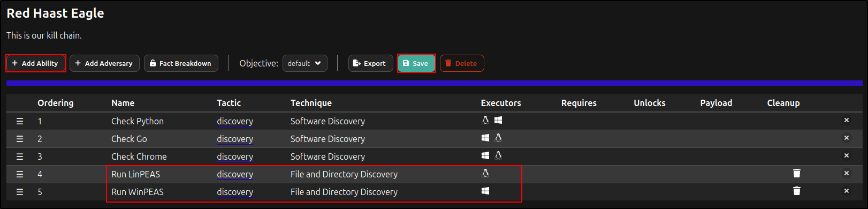Viewport: 868px width, 209px height.
Task: Delete the Red Haast Eagle adversary
Action: click(462, 63)
